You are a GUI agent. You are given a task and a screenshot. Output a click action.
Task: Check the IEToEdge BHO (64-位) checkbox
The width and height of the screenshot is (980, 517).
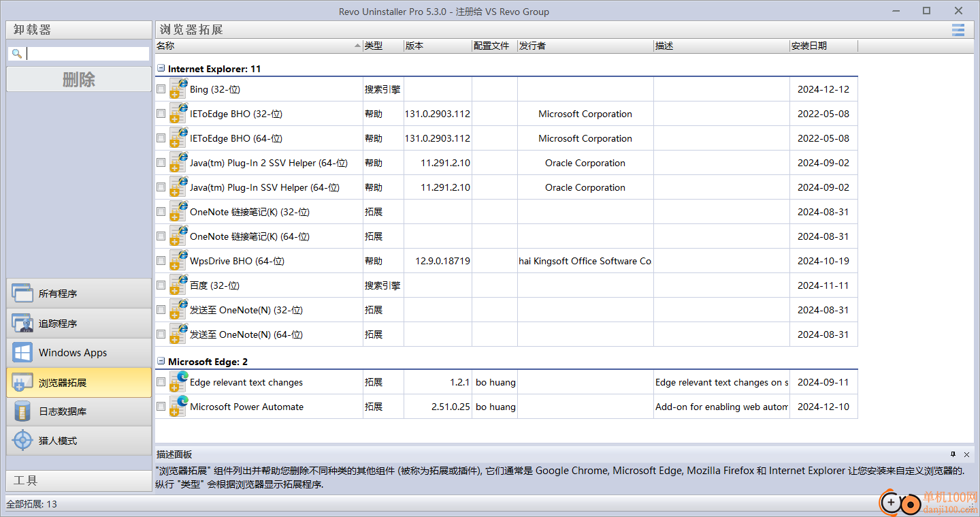[x=161, y=138]
